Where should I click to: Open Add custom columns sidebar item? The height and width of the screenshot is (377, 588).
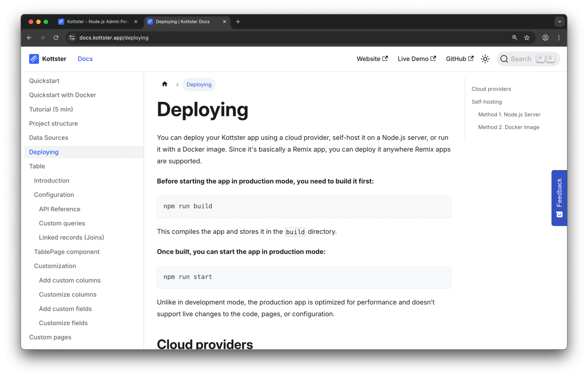point(70,280)
